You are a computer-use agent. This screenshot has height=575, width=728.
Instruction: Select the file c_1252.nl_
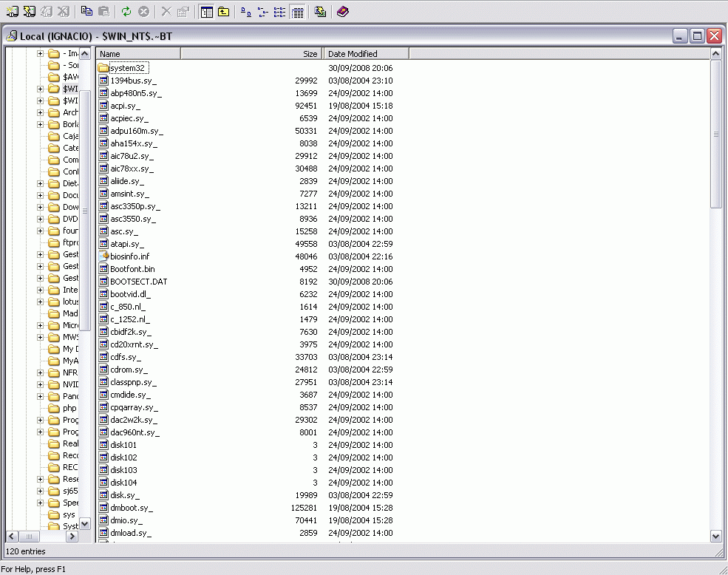[x=129, y=319]
